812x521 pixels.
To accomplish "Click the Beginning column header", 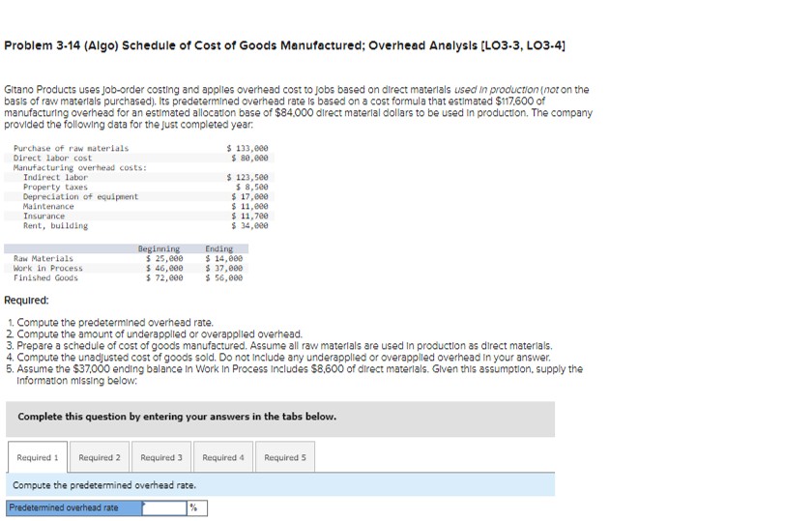I will click(x=159, y=249).
